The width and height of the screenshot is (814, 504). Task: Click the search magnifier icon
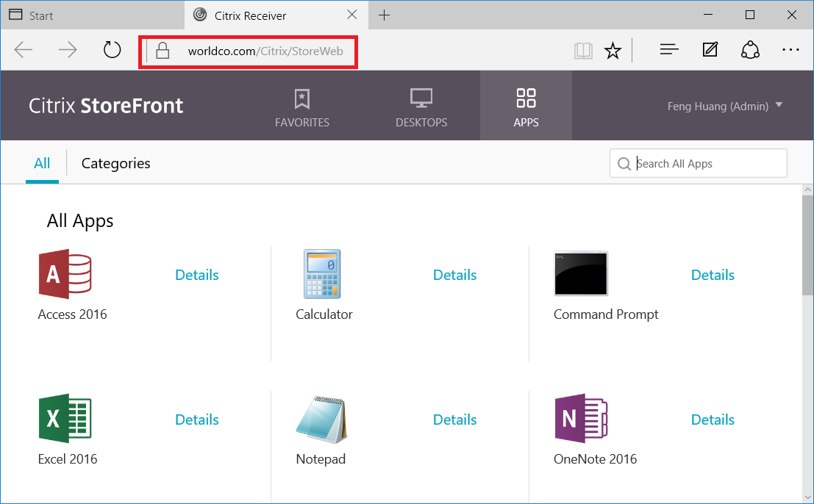pos(624,164)
